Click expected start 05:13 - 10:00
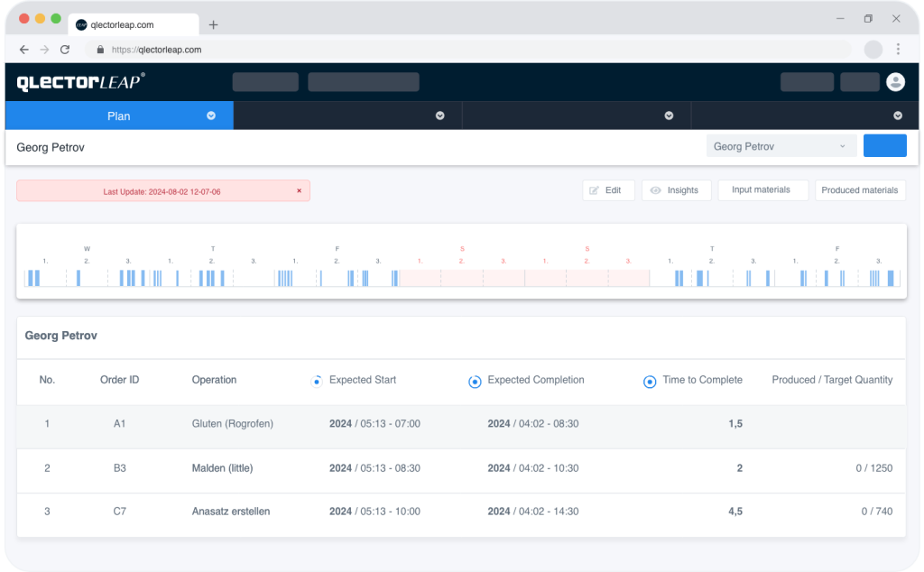The image size is (924, 572). click(374, 512)
